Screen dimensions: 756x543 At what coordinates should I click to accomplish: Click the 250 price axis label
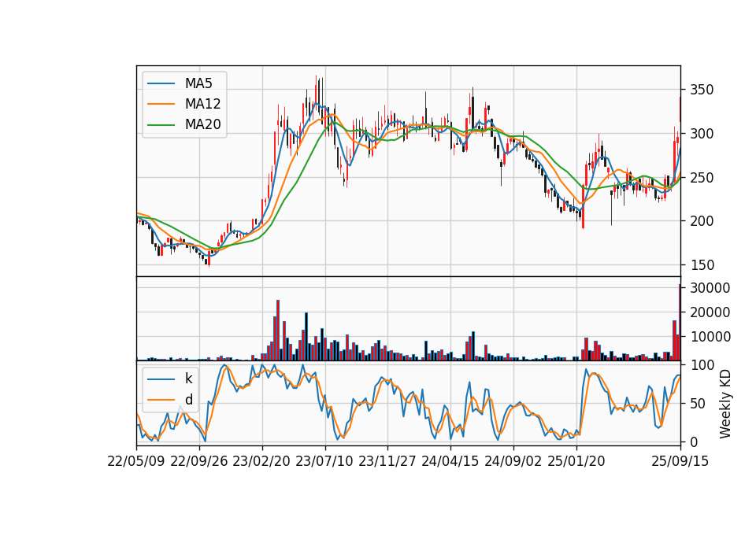click(702, 178)
